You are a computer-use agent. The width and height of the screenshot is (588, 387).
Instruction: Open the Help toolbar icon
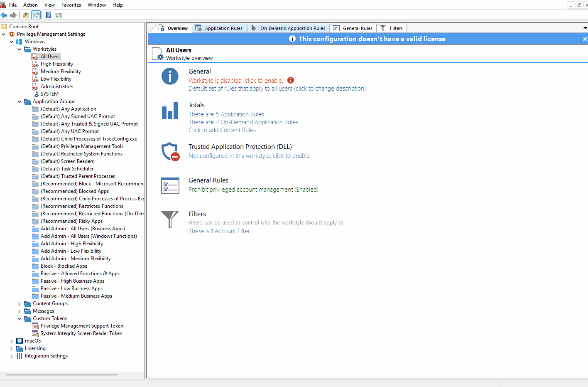49,15
